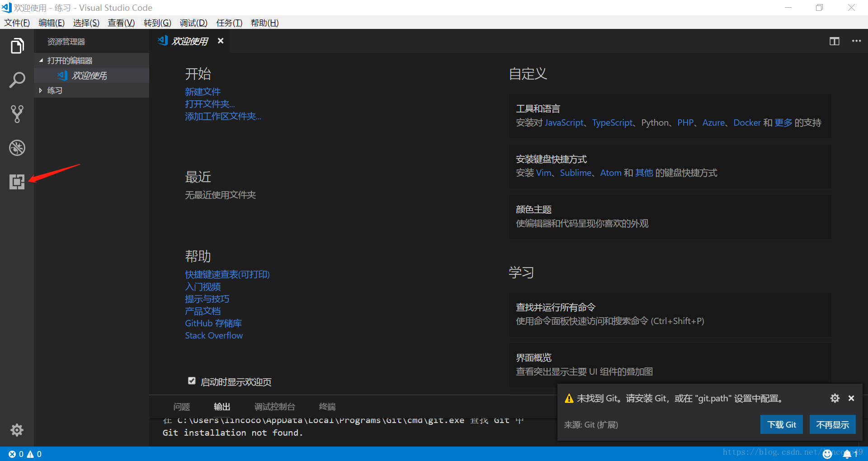This screenshot has width=868, height=461.
Task: Open the Stack Overflow link
Action: pyautogui.click(x=214, y=335)
